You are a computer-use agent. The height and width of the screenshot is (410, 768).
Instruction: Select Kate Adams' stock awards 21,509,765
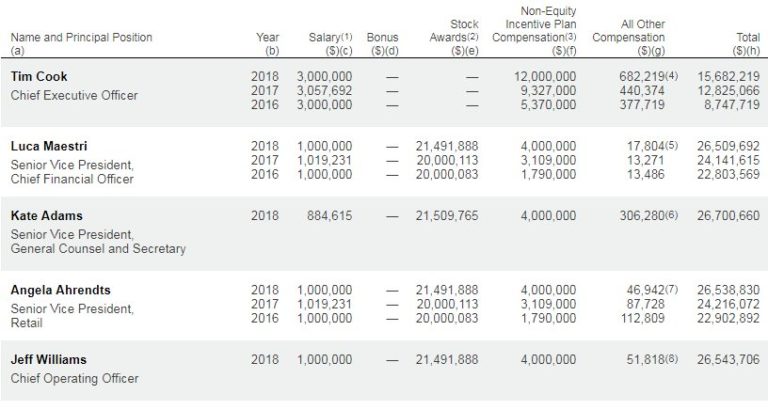pos(447,215)
